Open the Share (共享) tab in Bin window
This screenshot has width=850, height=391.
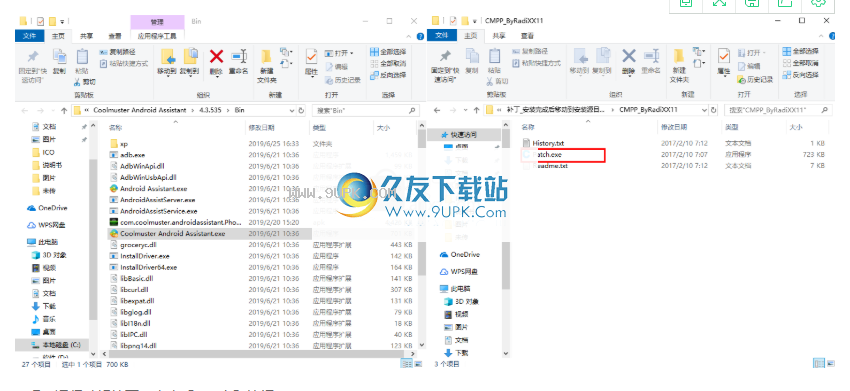tap(87, 36)
